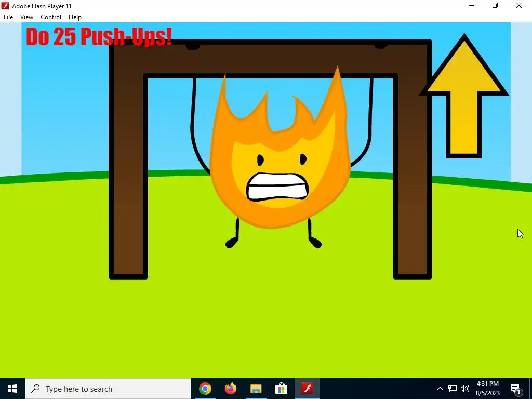532x399 pixels.
Task: Open Microsoft Store from the taskbar
Action: (281, 389)
